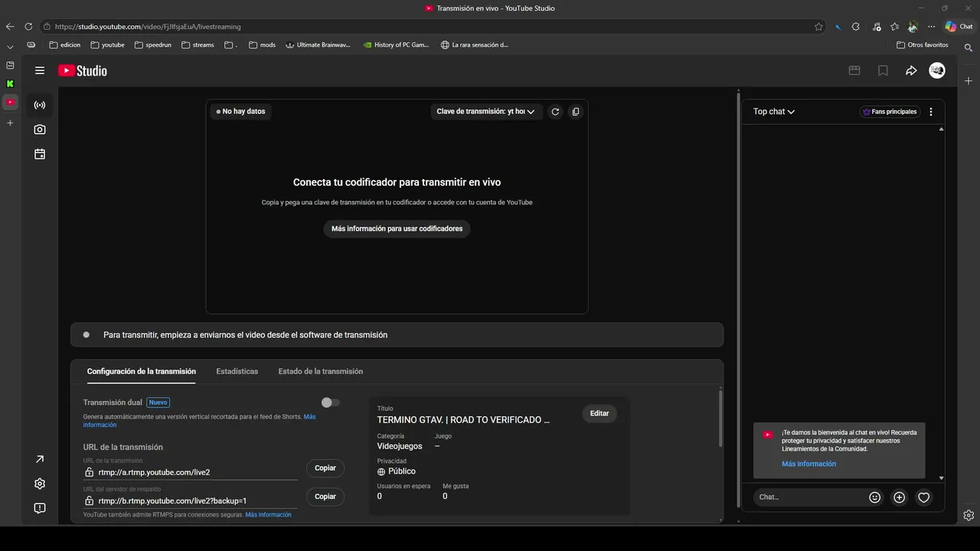This screenshot has width=980, height=551.
Task: Switch to Estadísticas tab
Action: pos(237,371)
